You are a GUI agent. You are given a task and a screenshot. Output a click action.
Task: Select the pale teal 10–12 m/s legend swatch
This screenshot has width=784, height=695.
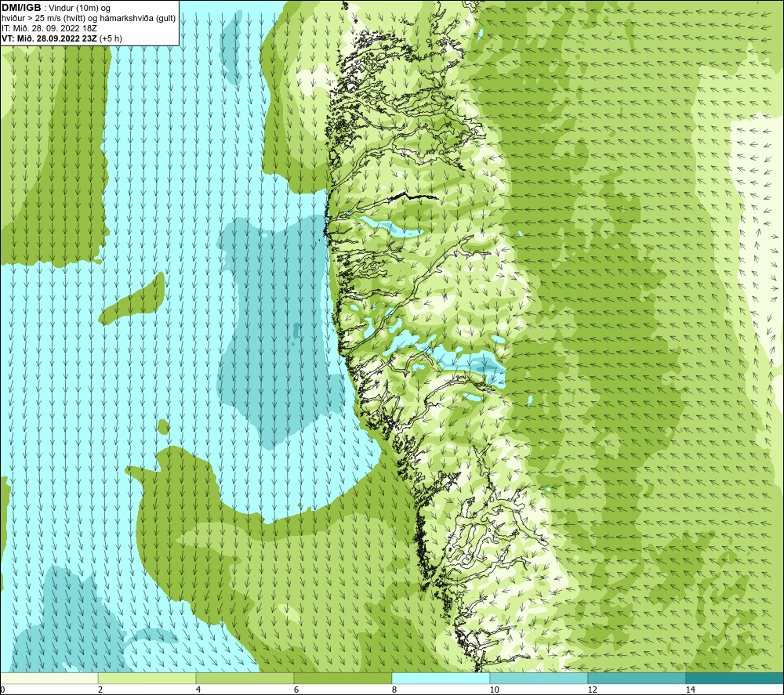coord(539,678)
